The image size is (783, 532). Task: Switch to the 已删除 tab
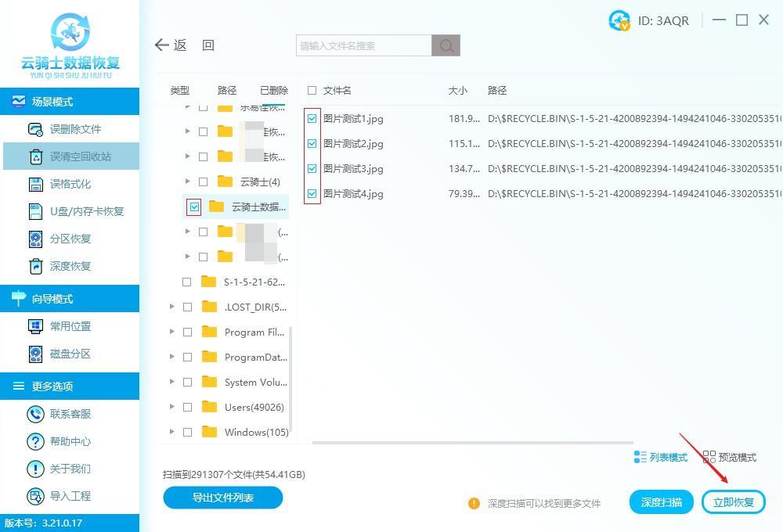tap(274, 90)
